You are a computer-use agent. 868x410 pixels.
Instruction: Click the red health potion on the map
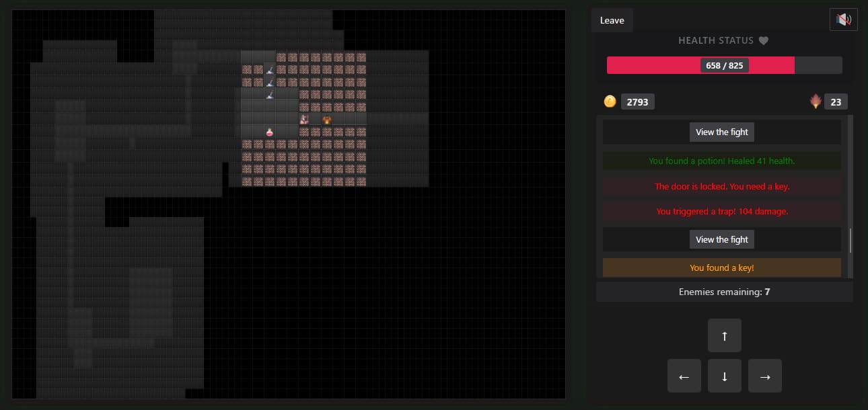(270, 132)
